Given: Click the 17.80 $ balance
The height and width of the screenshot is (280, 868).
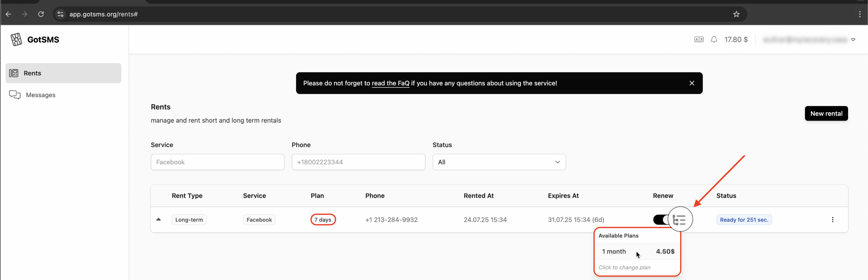Looking at the screenshot, I should click(736, 39).
